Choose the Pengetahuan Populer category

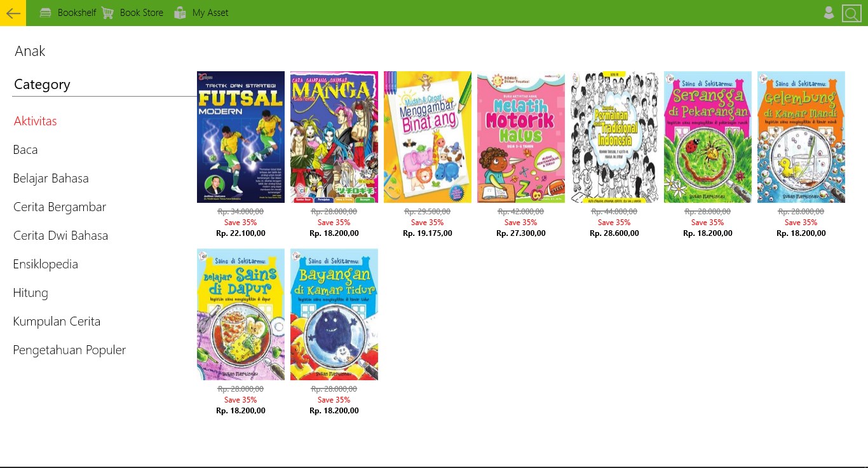pos(69,350)
